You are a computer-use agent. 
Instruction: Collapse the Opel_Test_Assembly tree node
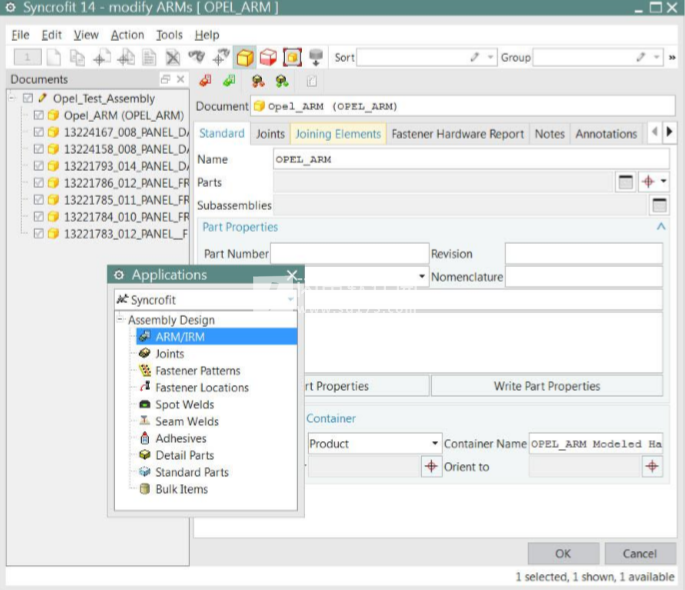tap(12, 98)
